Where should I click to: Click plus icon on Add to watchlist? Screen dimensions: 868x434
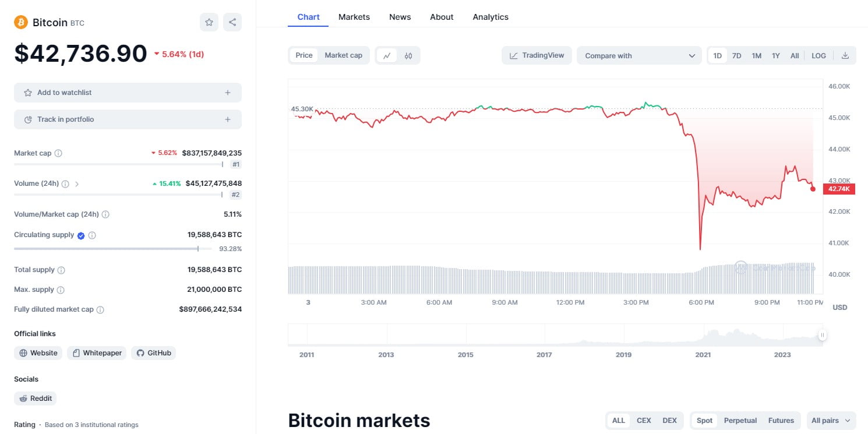(228, 93)
